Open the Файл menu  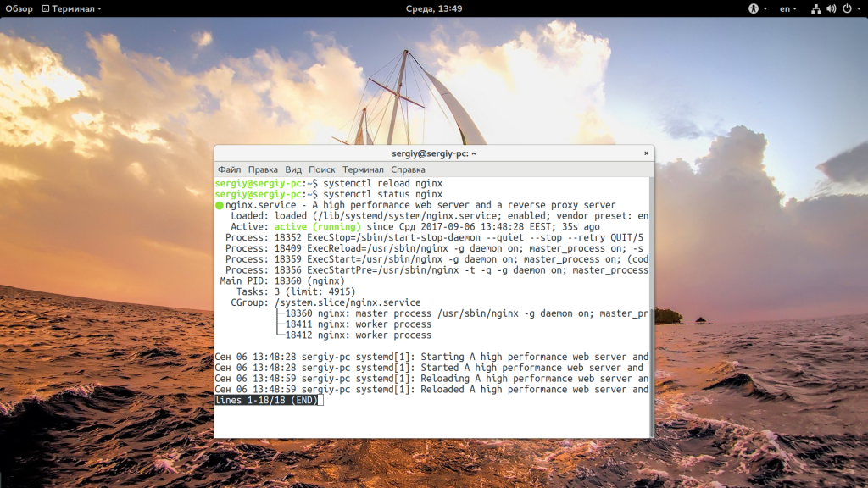(229, 169)
